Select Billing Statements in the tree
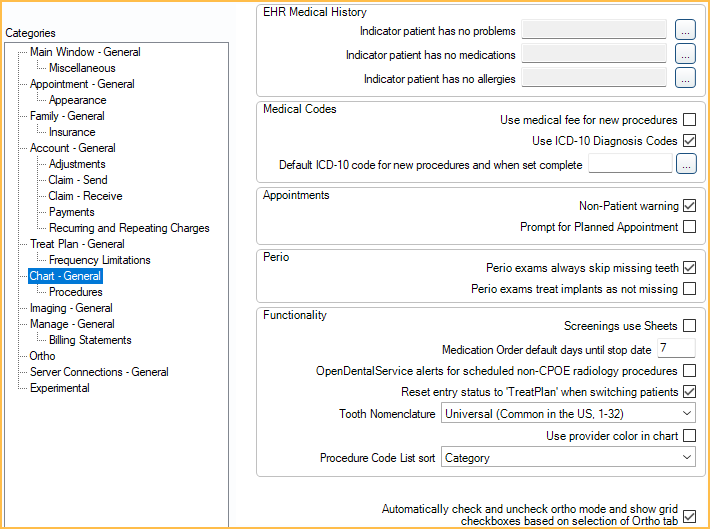This screenshot has width=710, height=529. 90,340
